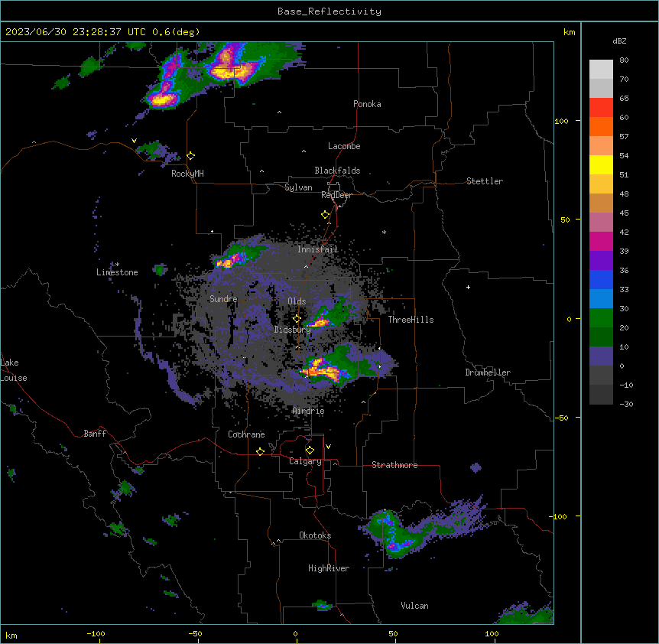This screenshot has height=644, width=659.
Task: Select the yellow diamond marker between Olds and Didsbury
Action: (x=297, y=319)
